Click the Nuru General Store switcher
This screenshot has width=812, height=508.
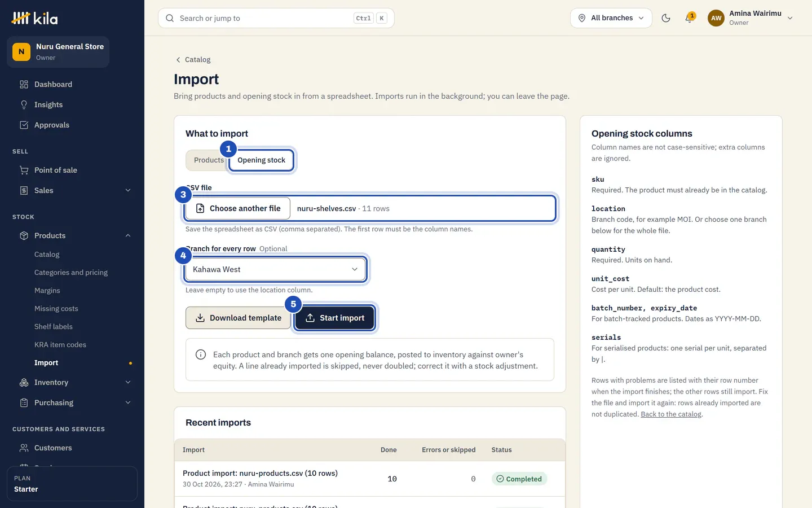(x=58, y=52)
